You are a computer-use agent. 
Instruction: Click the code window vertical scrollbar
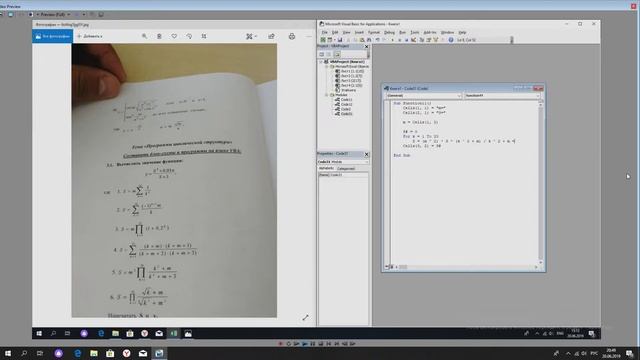click(x=541, y=182)
